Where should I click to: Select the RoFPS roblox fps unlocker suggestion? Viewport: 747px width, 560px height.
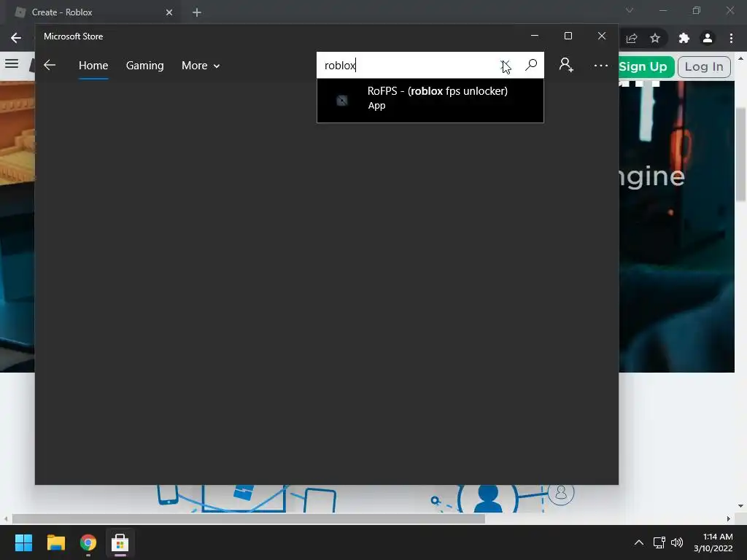click(430, 100)
